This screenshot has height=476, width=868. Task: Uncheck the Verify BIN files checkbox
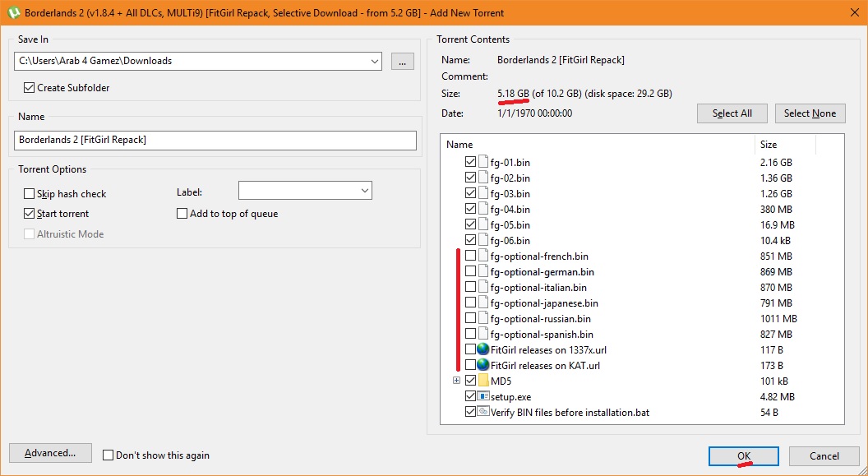(470, 412)
